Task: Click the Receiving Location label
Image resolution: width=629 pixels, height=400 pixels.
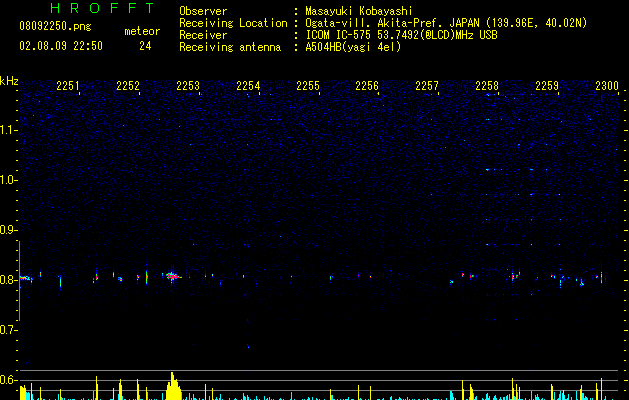Action: 233,23
